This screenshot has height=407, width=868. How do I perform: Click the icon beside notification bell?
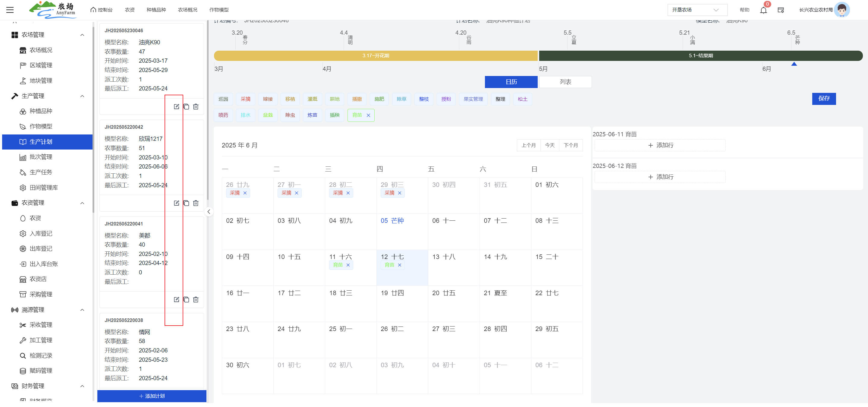point(781,10)
